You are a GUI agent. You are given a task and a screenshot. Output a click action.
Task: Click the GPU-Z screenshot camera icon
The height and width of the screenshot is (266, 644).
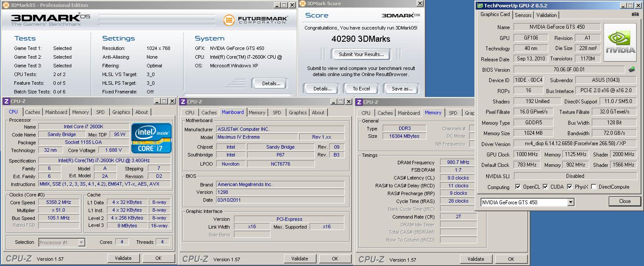tap(636, 14)
